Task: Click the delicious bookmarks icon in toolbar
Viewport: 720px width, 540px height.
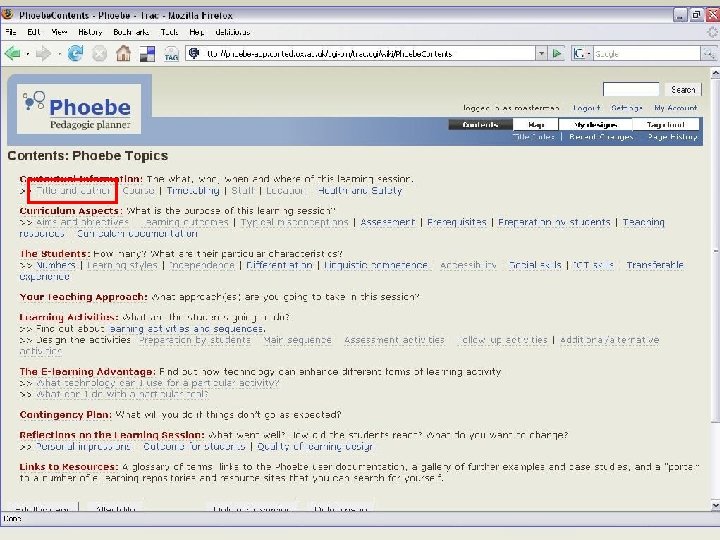Action: [147, 54]
